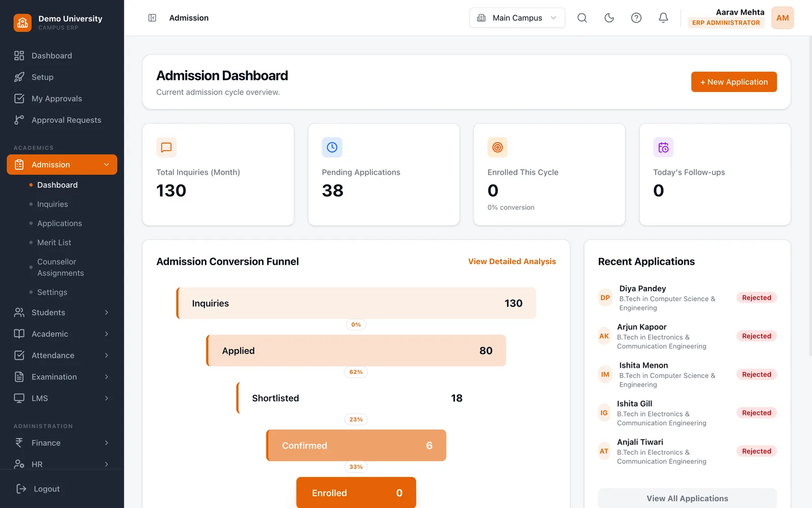Toggle dark mode moon icon
This screenshot has height=508, width=812.
tap(609, 18)
